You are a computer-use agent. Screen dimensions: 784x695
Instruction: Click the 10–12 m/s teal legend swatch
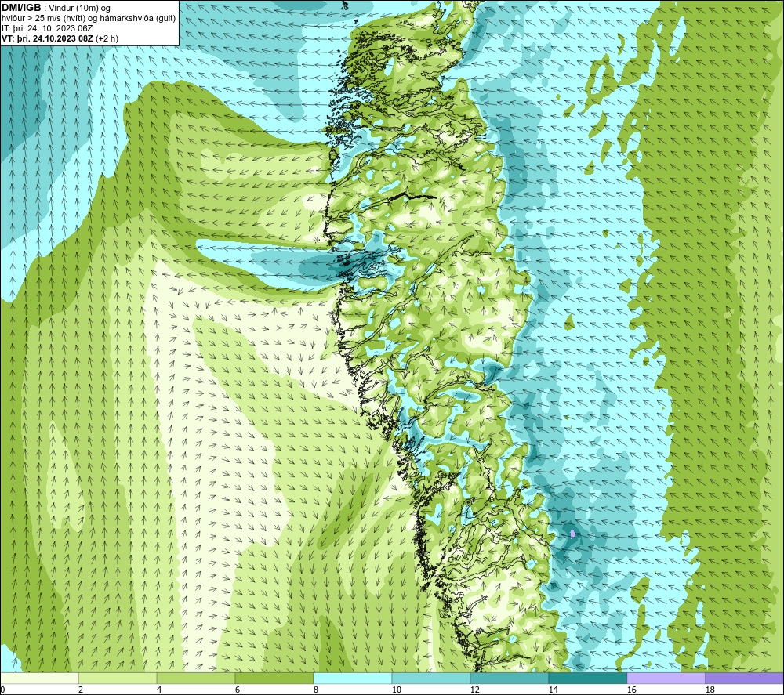pyautogui.click(x=431, y=678)
